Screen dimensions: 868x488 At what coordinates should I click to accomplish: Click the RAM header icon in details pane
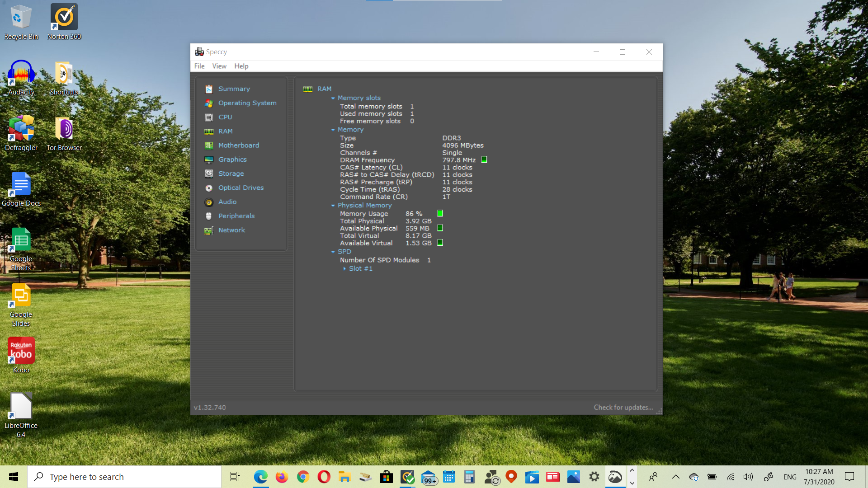point(308,89)
